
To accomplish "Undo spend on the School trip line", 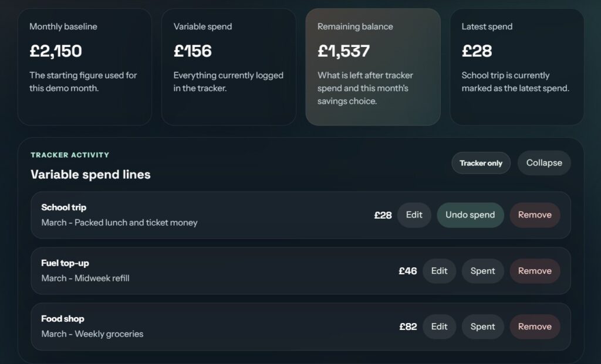I will (x=470, y=215).
